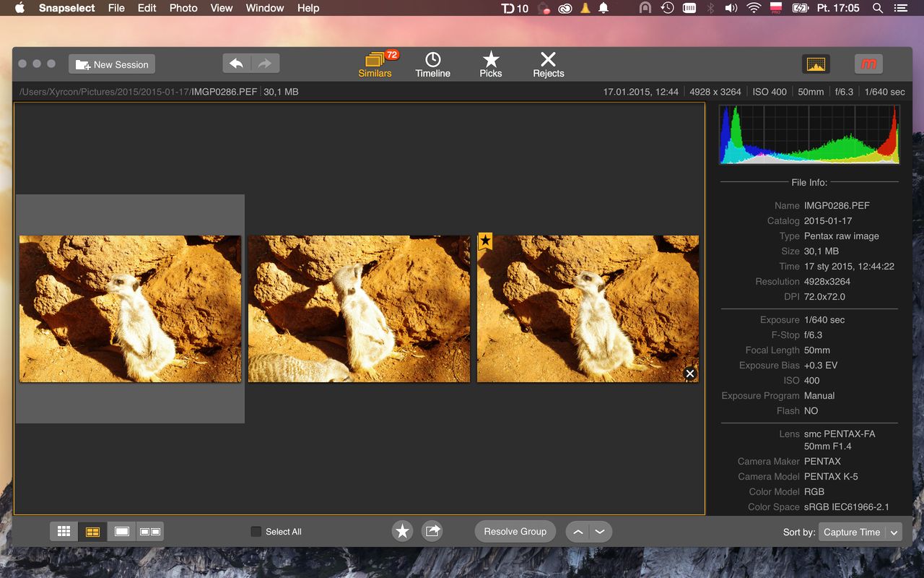The width and height of the screenshot is (924, 578).
Task: Mark photo as pick with star button
Action: tap(402, 532)
